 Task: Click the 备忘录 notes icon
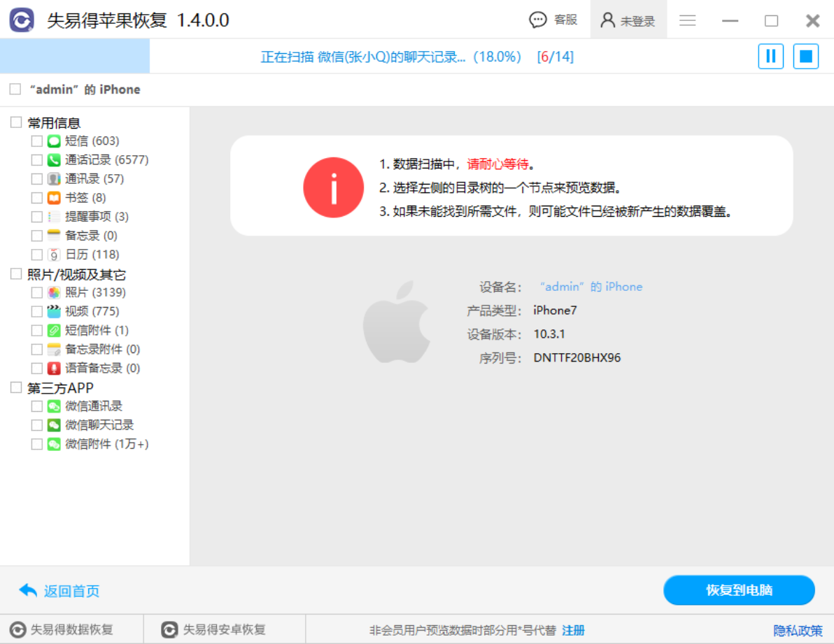pos(54,236)
